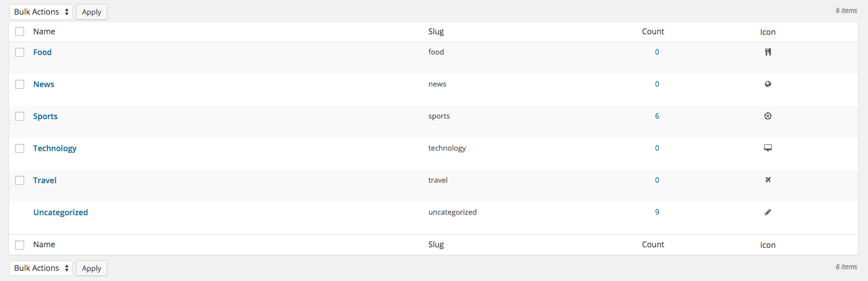The height and width of the screenshot is (281, 868).
Task: Open the top Bulk Actions dropdown
Action: 40,12
